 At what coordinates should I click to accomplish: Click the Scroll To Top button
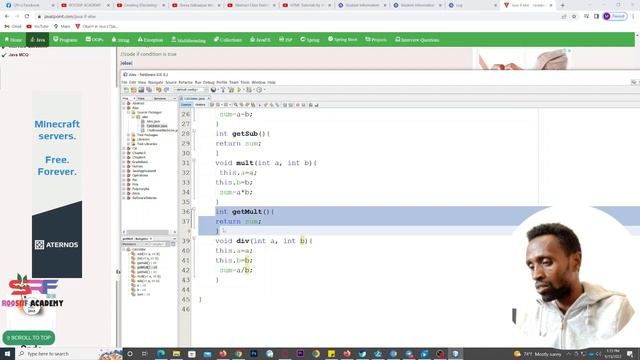(x=29, y=338)
